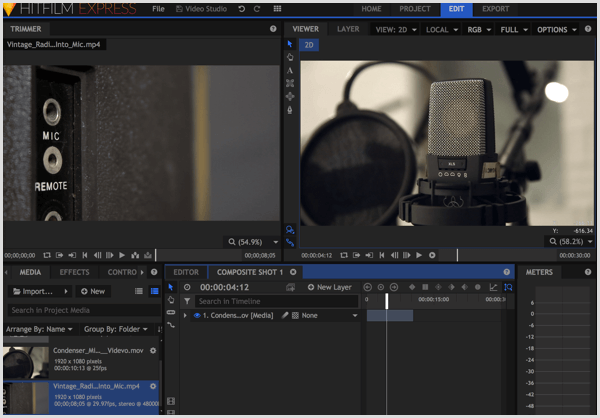Play the clip in the Viewer

pyautogui.click(x=419, y=255)
